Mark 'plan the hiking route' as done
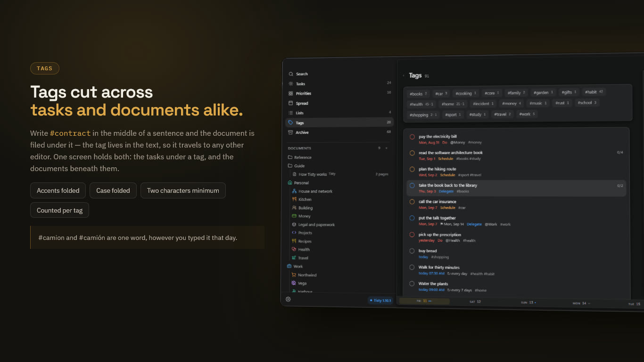The width and height of the screenshot is (644, 362). 412,169
